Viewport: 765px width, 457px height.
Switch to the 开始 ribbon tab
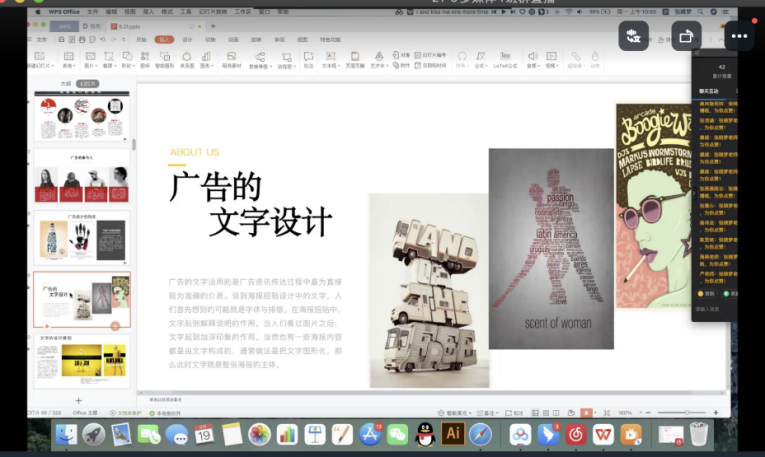pos(141,40)
